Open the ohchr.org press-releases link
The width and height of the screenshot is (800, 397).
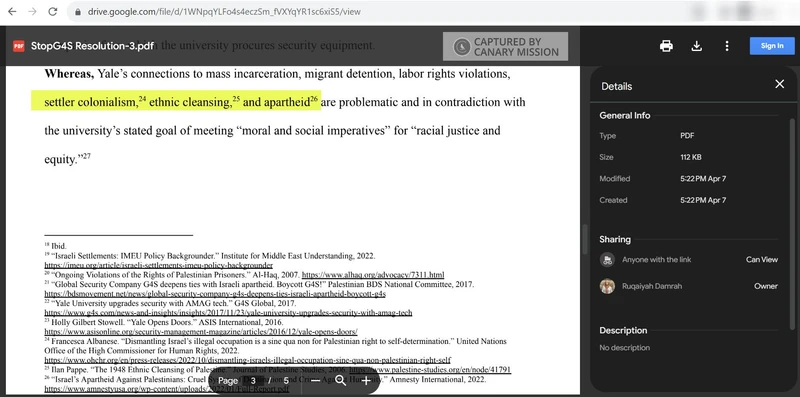coord(247,360)
